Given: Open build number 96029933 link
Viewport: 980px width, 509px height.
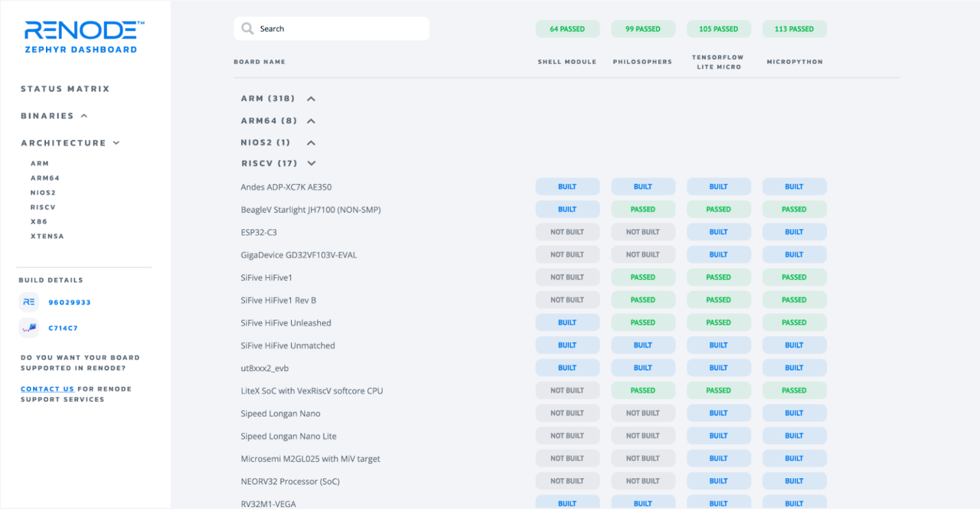Looking at the screenshot, I should 70,301.
